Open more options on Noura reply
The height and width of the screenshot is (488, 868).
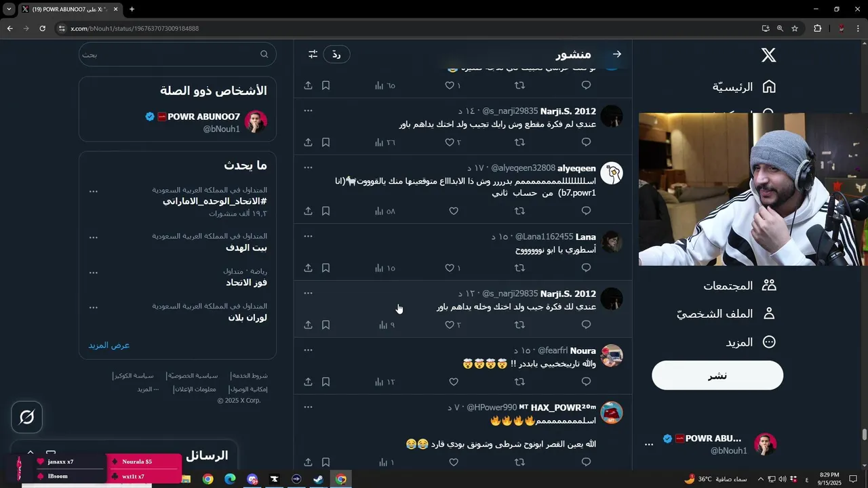pyautogui.click(x=308, y=350)
